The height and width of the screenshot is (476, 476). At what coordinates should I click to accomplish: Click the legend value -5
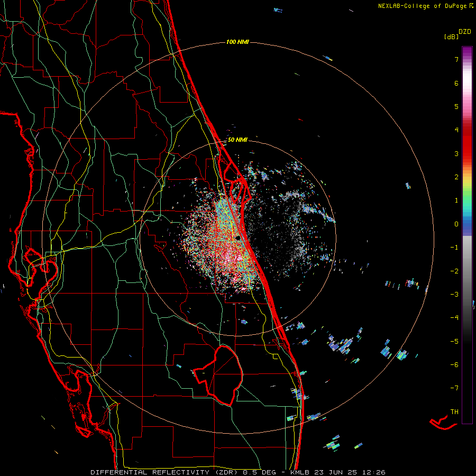tap(454, 342)
